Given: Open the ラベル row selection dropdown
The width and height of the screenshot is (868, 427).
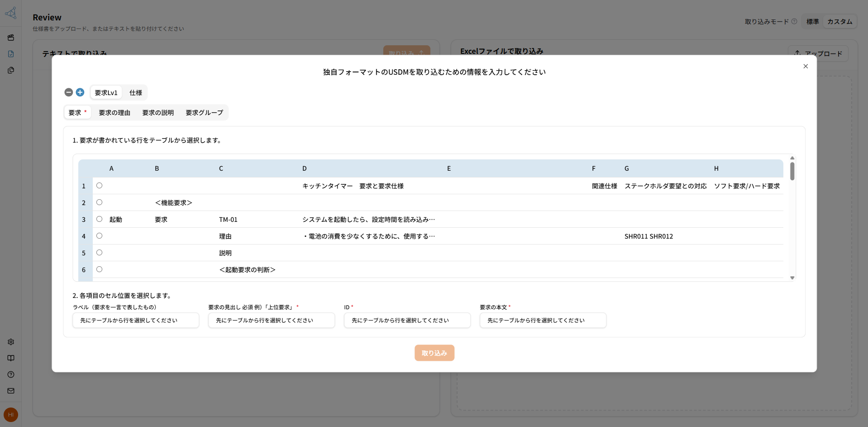Looking at the screenshot, I should click(x=135, y=320).
